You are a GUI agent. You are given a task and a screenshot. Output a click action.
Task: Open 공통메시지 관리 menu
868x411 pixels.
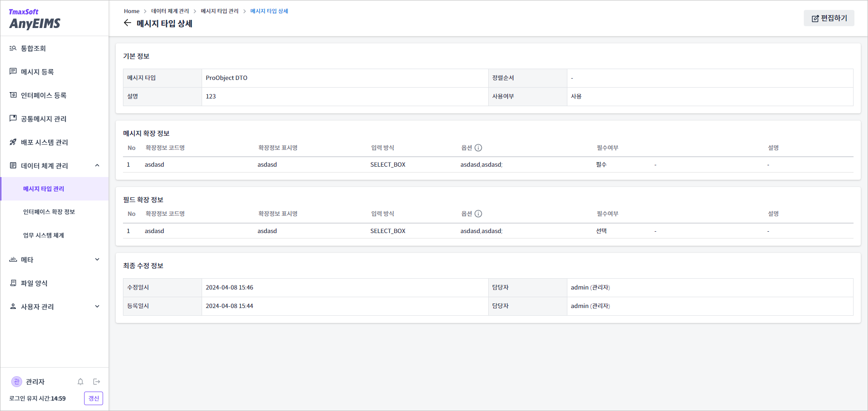(54, 119)
